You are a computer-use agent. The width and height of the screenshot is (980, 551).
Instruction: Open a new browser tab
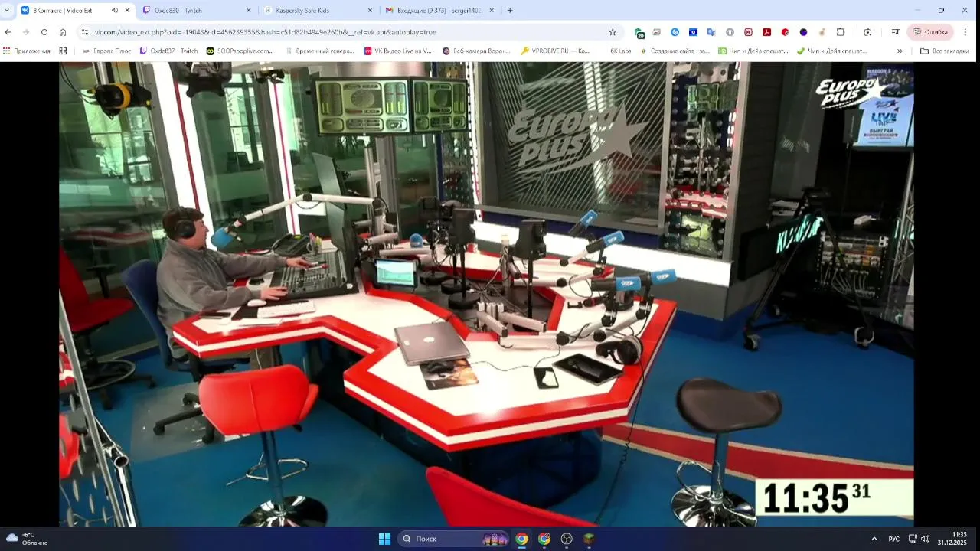[510, 10]
